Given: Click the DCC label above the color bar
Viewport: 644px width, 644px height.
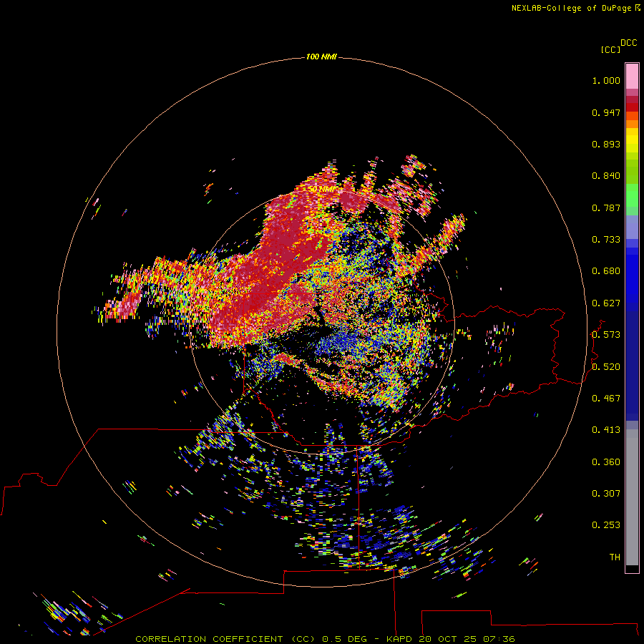Looking at the screenshot, I should click(629, 43).
